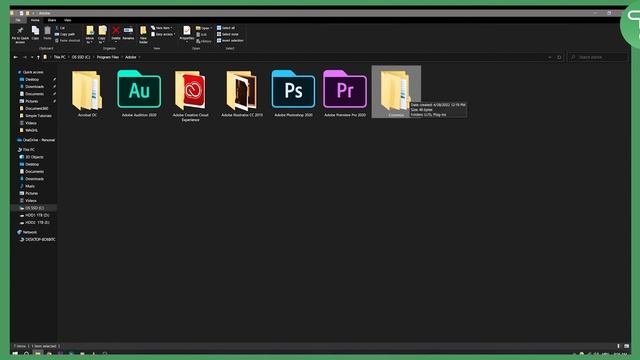
Task: Click Pin to Quick access in ribbon
Action: (x=20, y=35)
